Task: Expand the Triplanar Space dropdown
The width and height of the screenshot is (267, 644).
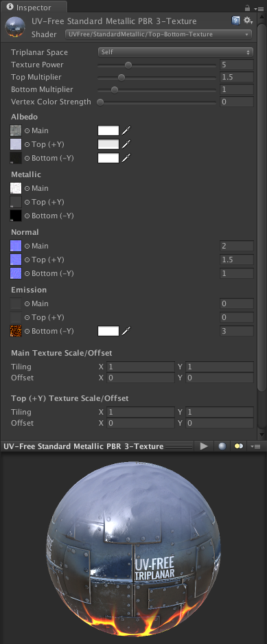Action: pos(176,52)
